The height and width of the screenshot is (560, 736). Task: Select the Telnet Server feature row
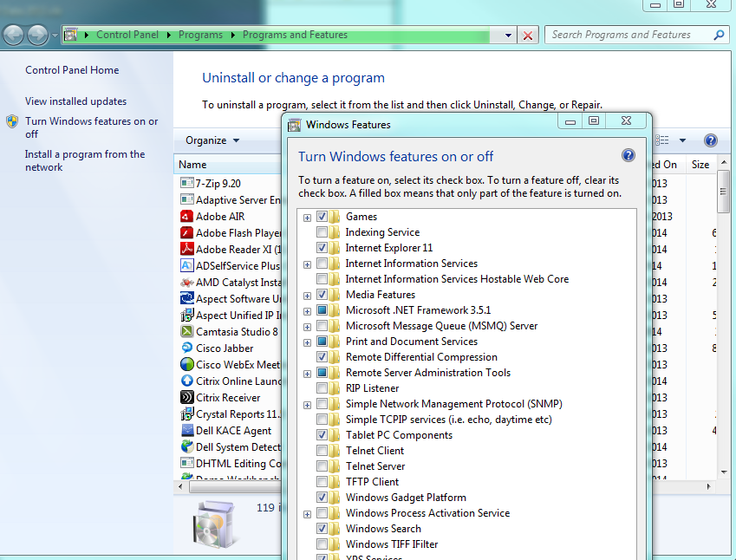point(375,466)
